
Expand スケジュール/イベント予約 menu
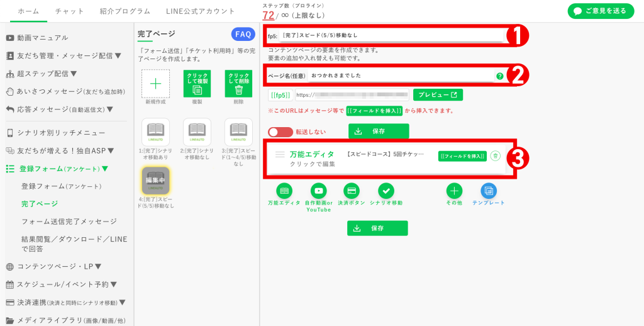click(62, 284)
